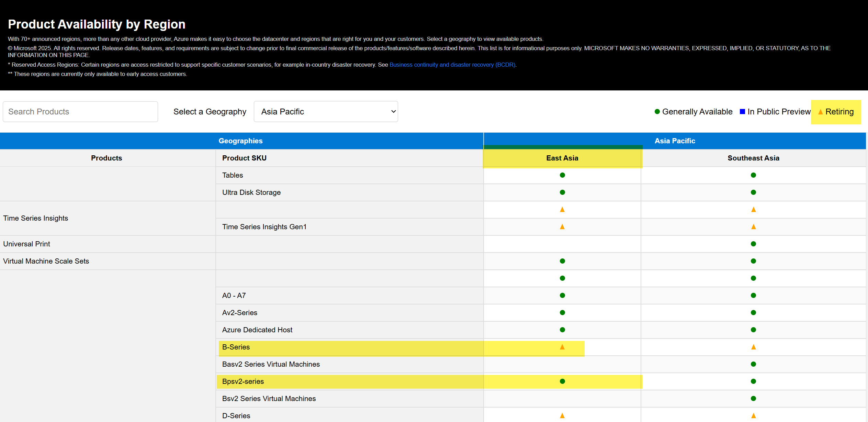Click the B-Series SKU cell
This screenshot has height=422, width=868.
tap(350, 347)
